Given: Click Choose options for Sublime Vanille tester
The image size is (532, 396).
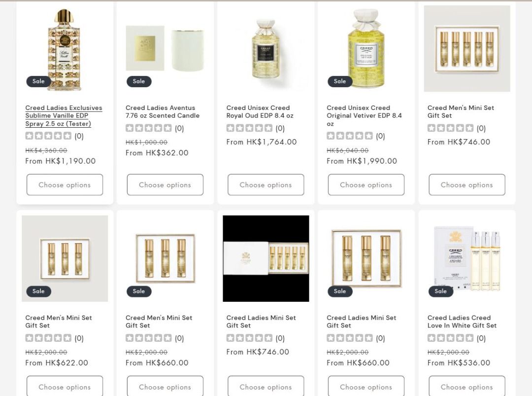Looking at the screenshot, I should (65, 185).
